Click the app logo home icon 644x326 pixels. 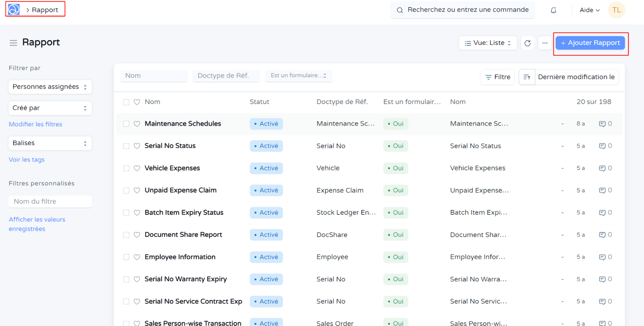click(14, 10)
